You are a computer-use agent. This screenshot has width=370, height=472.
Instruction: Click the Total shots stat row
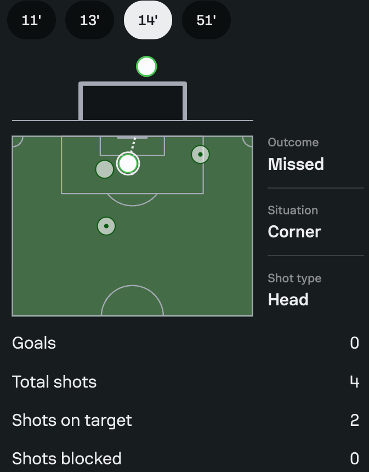(186, 382)
